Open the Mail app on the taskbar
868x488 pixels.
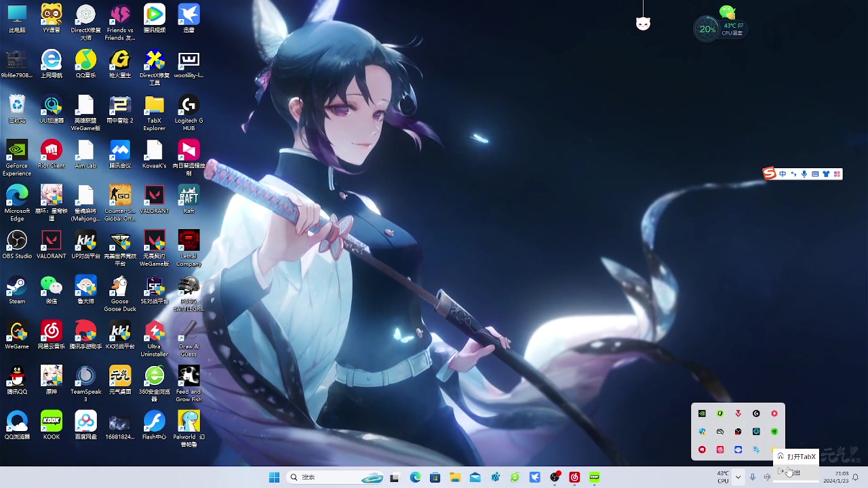click(x=475, y=477)
